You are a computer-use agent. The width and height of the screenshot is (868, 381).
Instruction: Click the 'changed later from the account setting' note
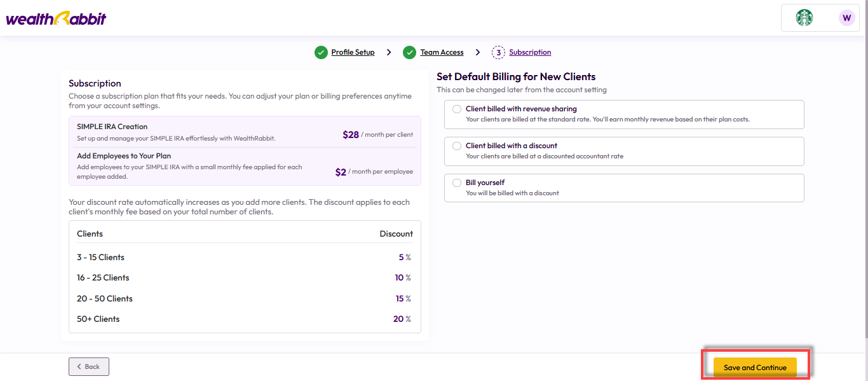pos(522,90)
